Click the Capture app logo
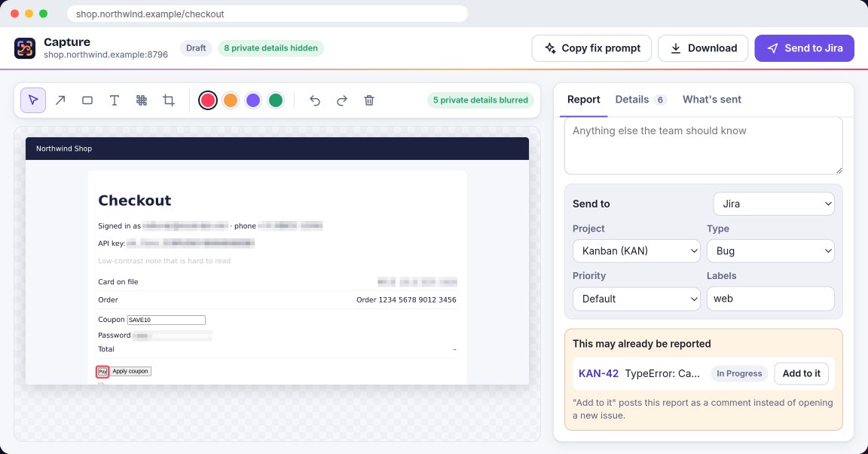Screen dimensions: 868x454 coord(25,48)
